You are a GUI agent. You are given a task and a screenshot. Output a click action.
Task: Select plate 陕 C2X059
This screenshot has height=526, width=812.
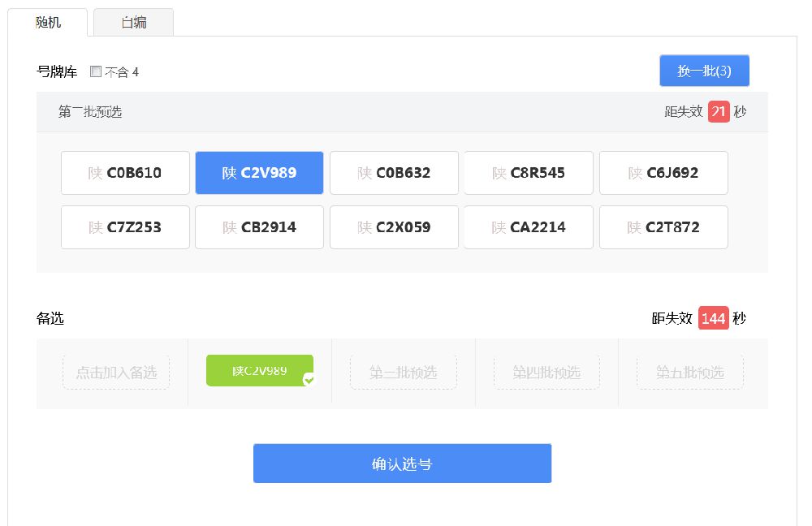394,227
